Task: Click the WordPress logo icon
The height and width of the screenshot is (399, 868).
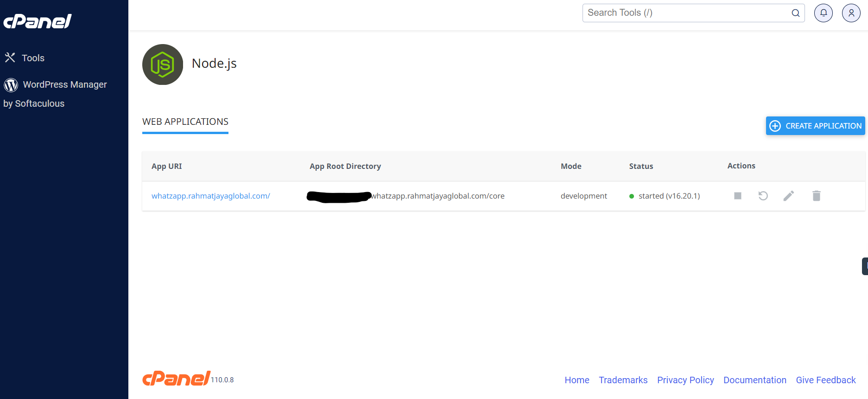Action: point(11,85)
